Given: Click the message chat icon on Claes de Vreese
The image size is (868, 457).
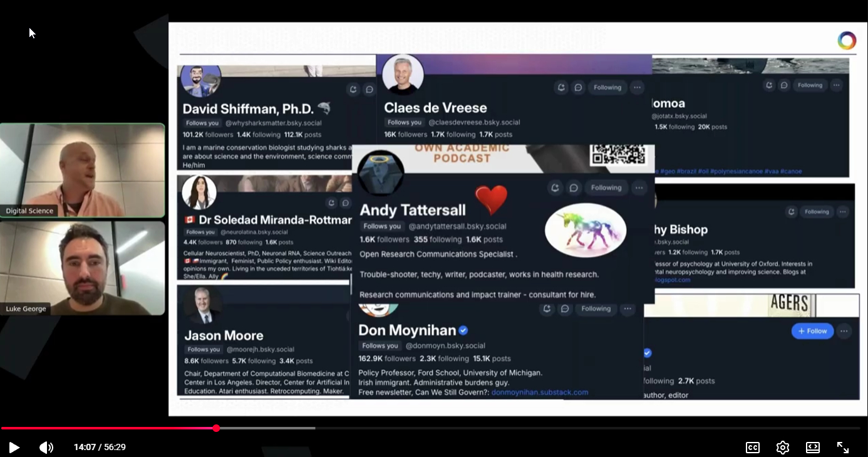Looking at the screenshot, I should 578,88.
